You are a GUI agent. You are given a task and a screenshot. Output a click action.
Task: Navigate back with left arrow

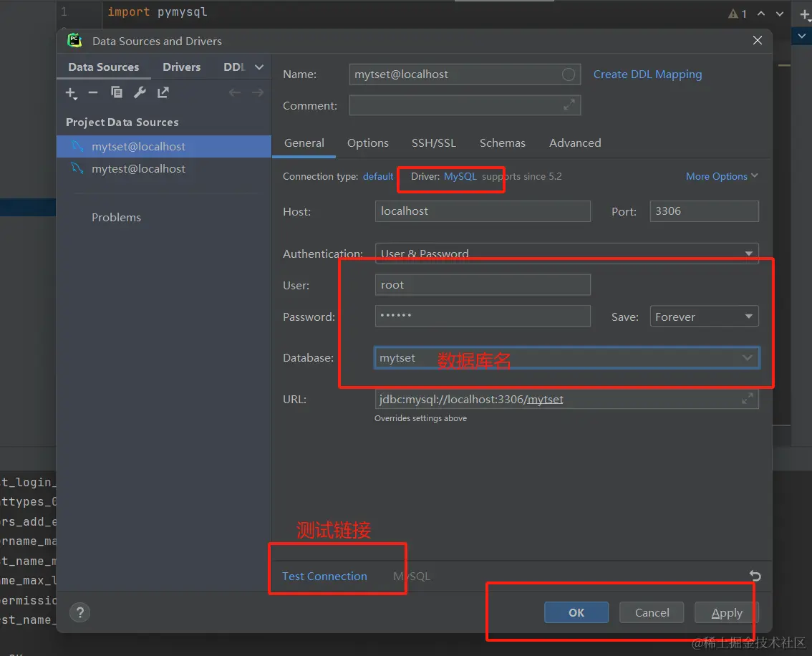pyautogui.click(x=235, y=92)
